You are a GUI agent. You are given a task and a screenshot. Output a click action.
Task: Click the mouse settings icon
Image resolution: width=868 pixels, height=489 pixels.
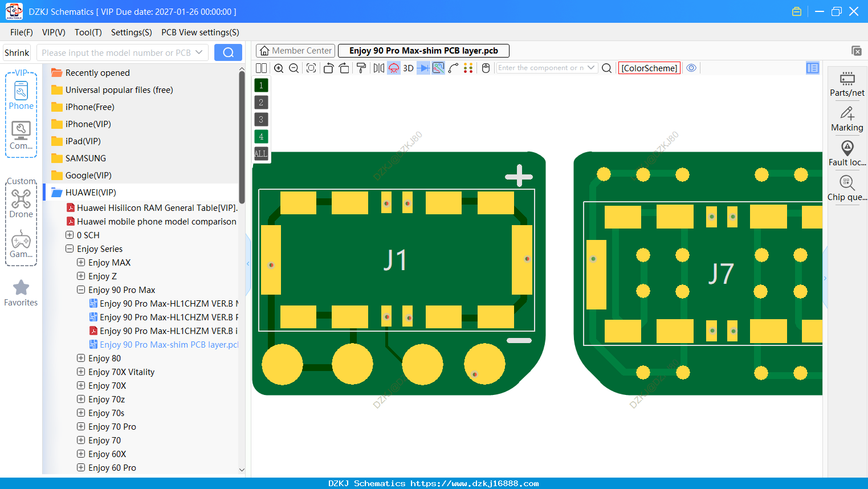[x=486, y=68]
